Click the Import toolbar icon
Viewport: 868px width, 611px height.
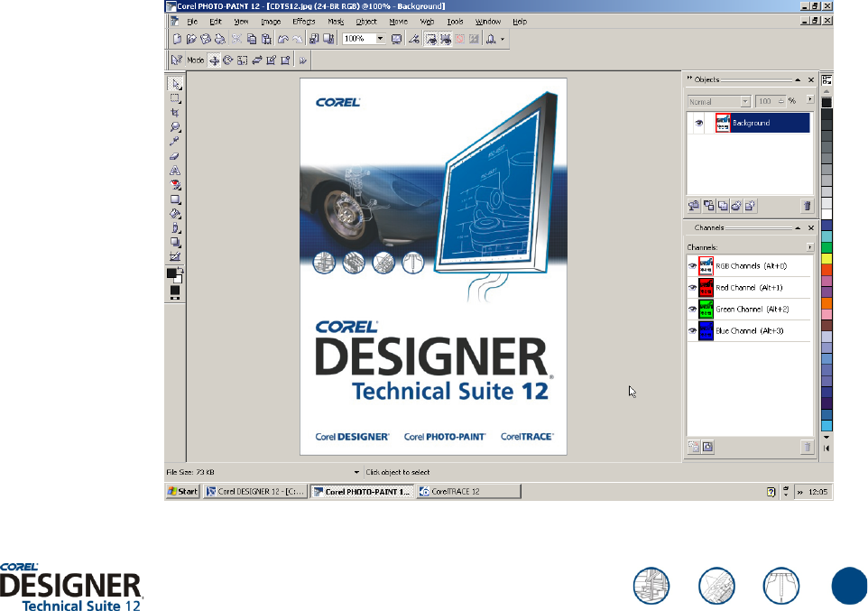[x=314, y=39]
